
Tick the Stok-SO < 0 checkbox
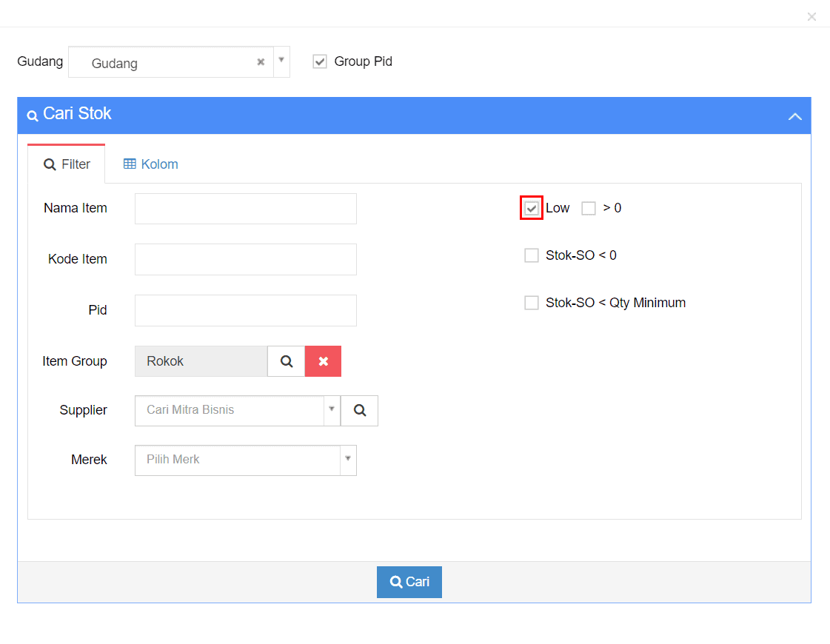point(532,255)
